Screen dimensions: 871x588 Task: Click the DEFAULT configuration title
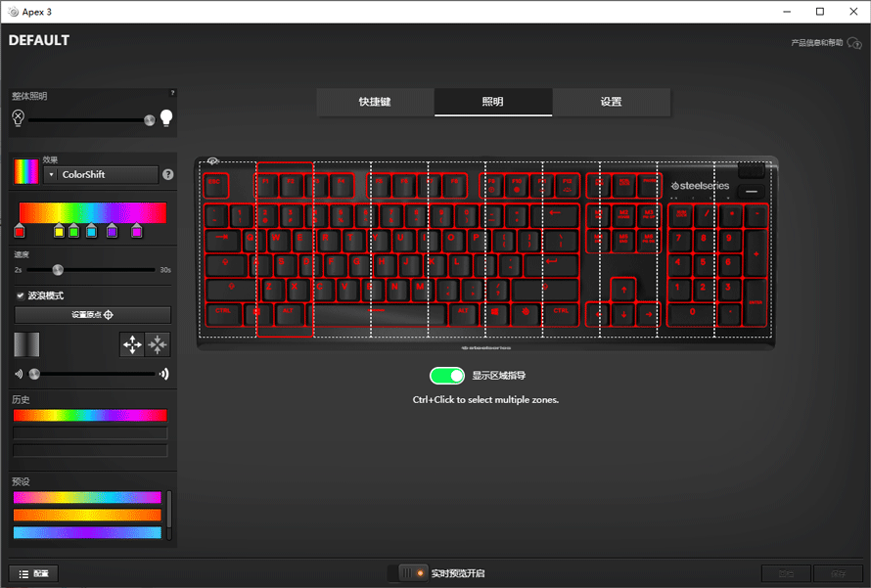[x=39, y=40]
